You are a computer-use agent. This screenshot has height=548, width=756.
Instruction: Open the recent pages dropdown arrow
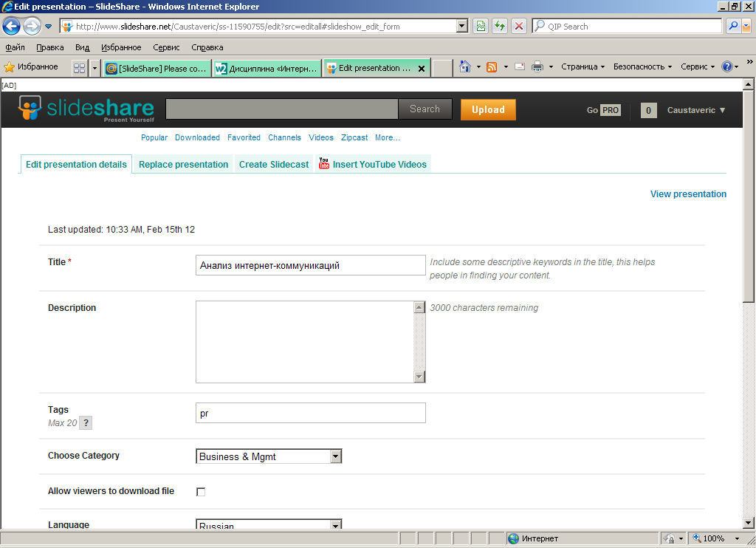tap(48, 27)
